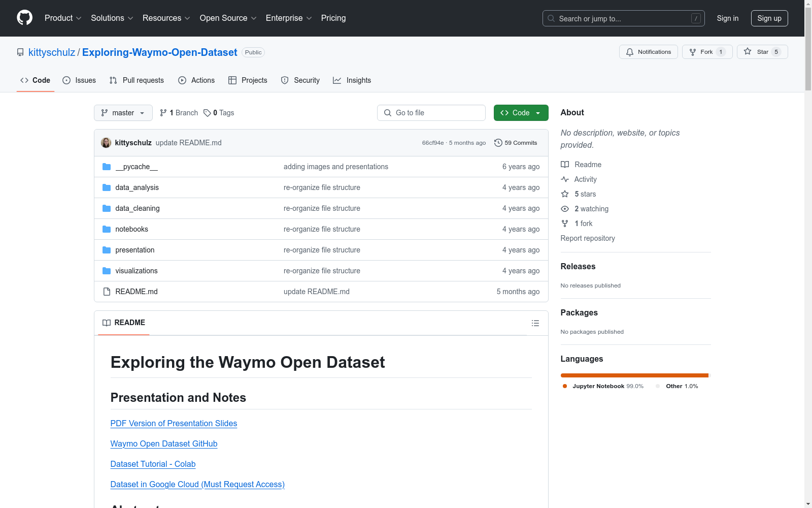
Task: Expand the Enterprise menu
Action: (289, 18)
